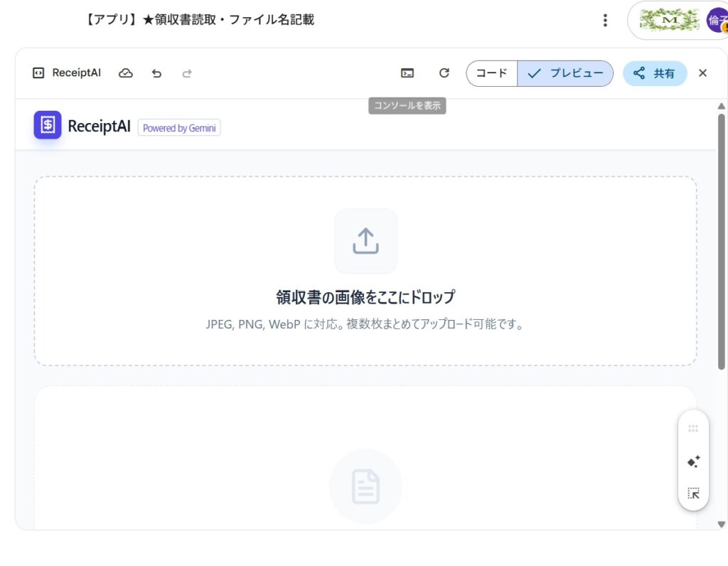Click the vertical scrollbar thumb
The height and width of the screenshot is (566, 728).
722,242
